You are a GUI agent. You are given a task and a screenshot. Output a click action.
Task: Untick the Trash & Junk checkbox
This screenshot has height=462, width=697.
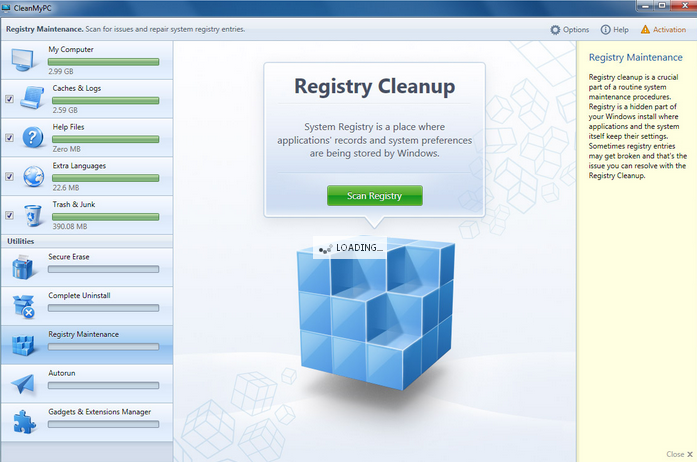9,215
